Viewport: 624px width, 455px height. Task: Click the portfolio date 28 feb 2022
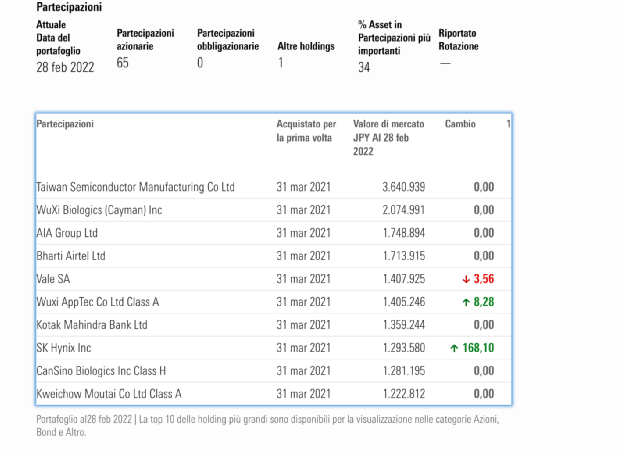click(x=65, y=67)
